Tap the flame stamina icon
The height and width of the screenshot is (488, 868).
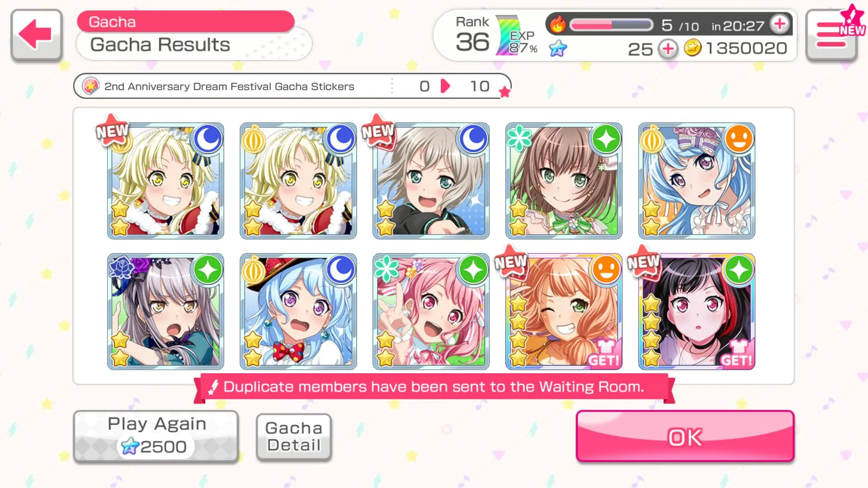pyautogui.click(x=558, y=24)
